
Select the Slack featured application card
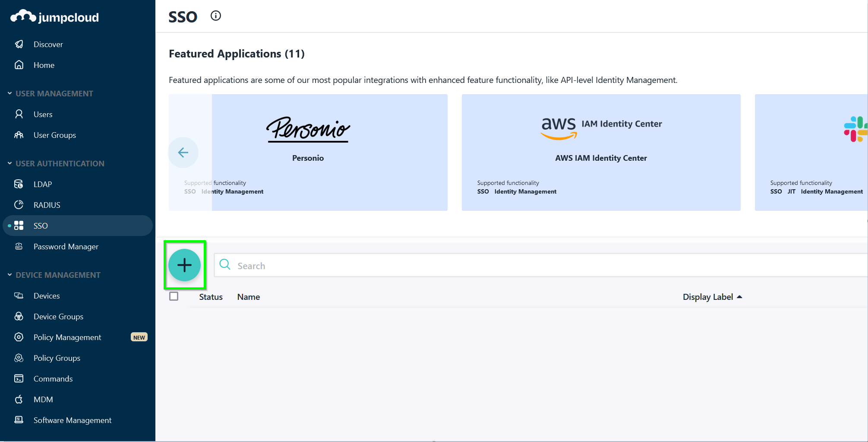pyautogui.click(x=811, y=153)
